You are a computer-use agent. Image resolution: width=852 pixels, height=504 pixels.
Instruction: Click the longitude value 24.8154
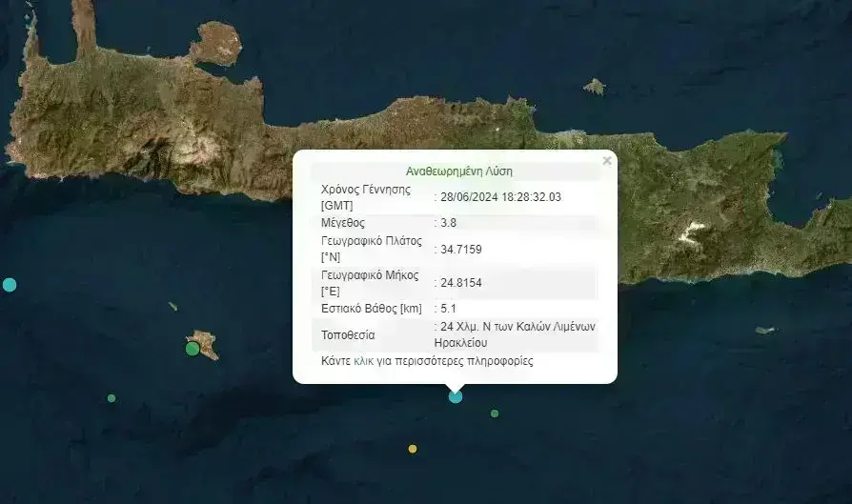coord(460,283)
